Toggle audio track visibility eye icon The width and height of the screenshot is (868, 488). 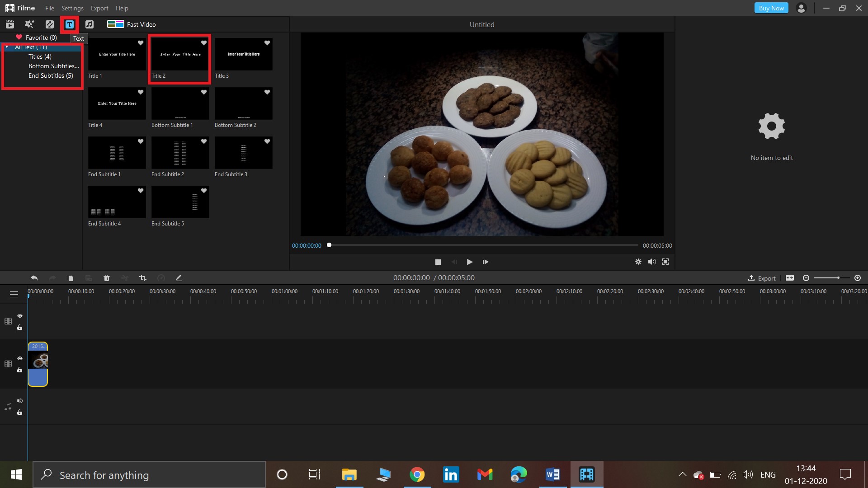[x=20, y=400]
